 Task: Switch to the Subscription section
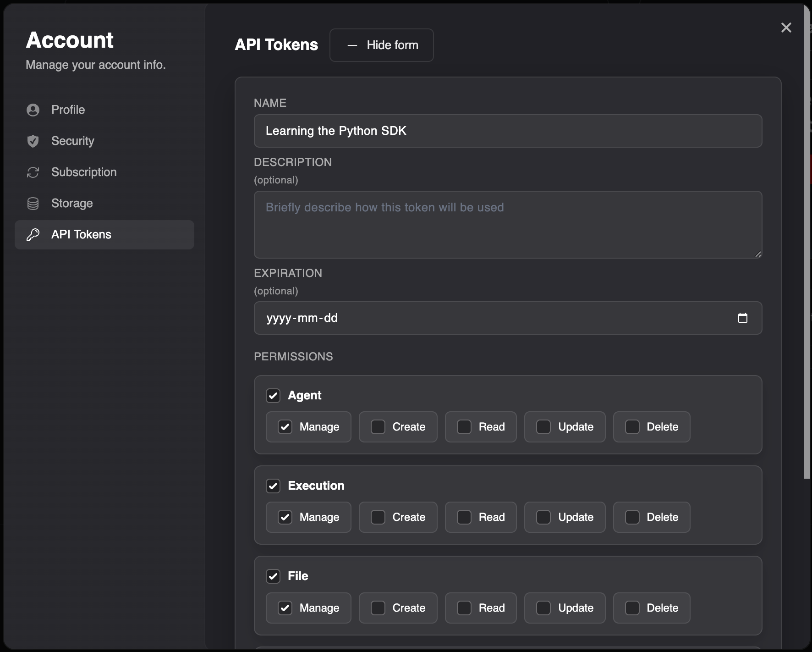point(84,172)
